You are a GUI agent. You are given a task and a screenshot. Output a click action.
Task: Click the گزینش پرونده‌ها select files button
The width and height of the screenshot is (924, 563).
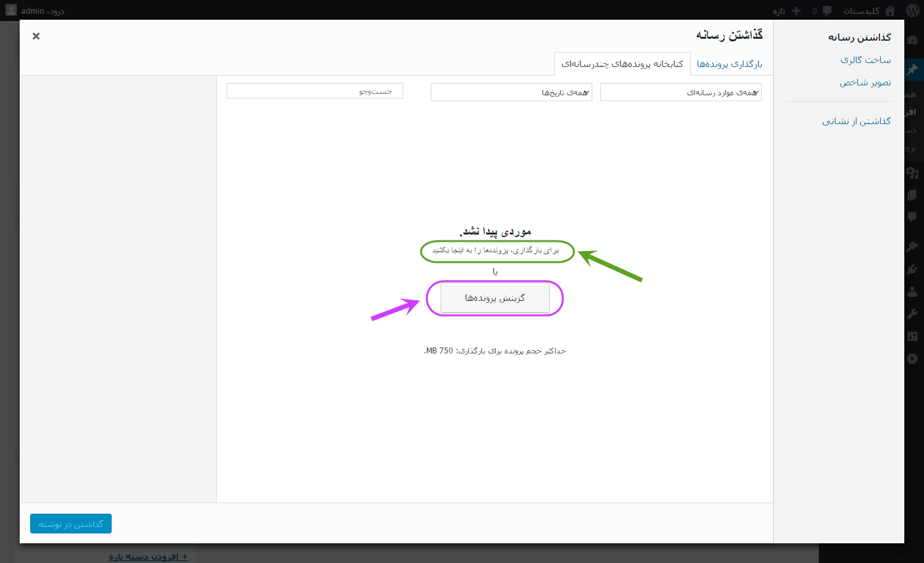pyautogui.click(x=495, y=298)
